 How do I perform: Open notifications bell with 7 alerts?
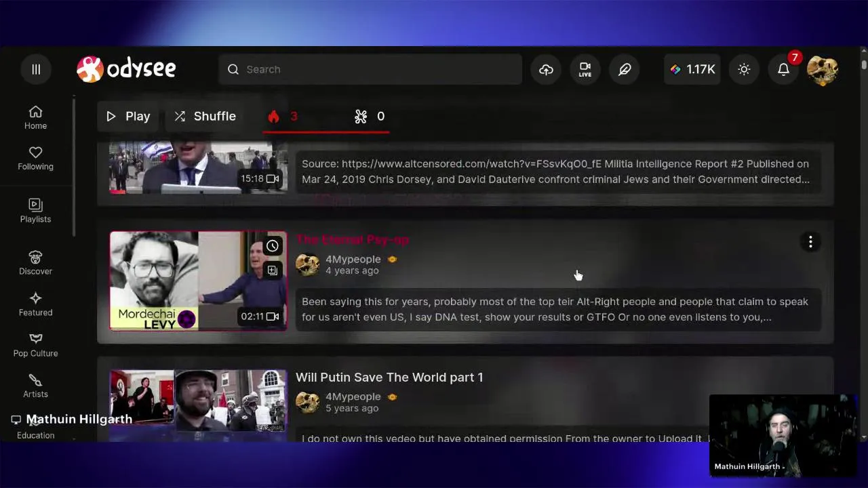784,69
